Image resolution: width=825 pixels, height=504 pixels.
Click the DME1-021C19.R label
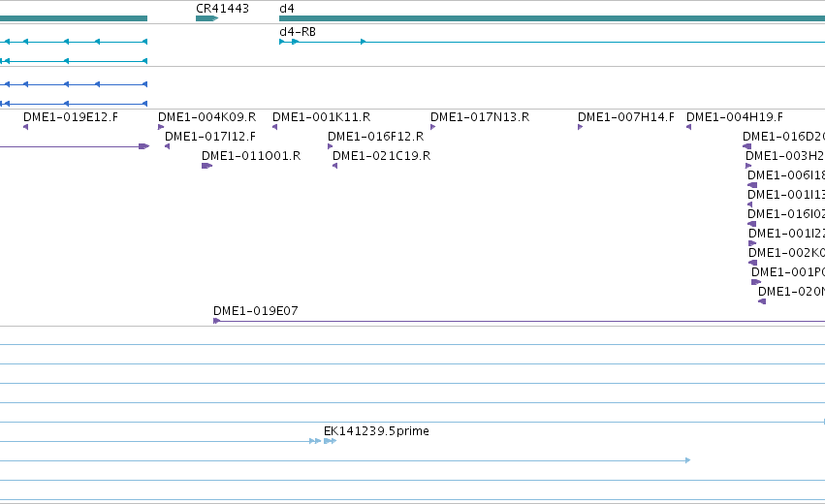pyautogui.click(x=381, y=156)
